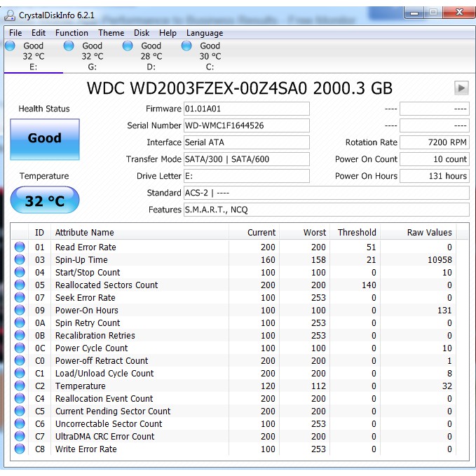Click the blue Good health status button
The image size is (476, 476).
45,139
